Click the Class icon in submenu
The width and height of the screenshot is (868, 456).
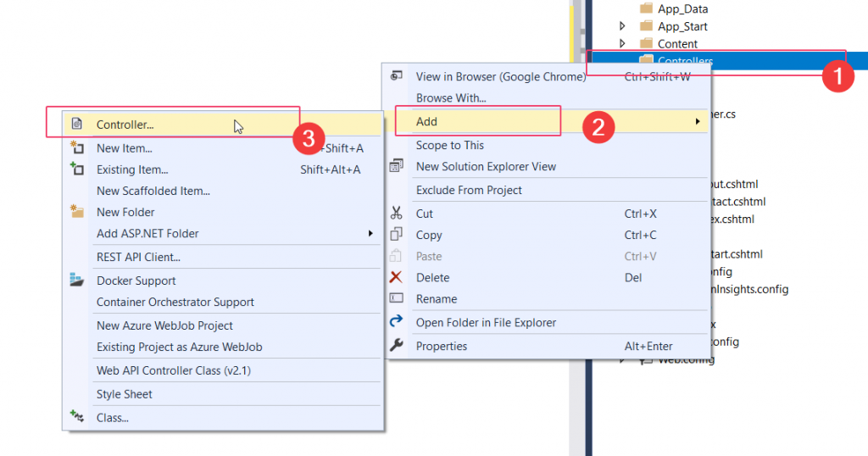pyautogui.click(x=77, y=417)
